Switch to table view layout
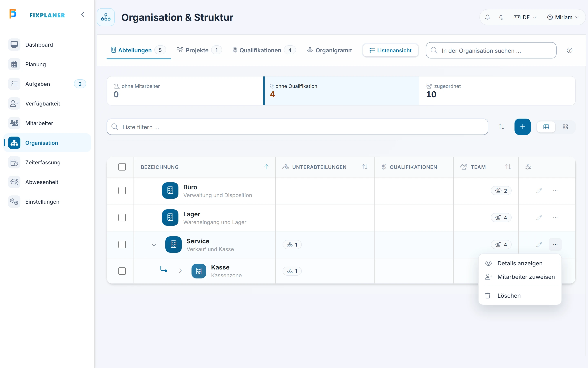Viewport: 588px width, 368px height. click(546, 127)
